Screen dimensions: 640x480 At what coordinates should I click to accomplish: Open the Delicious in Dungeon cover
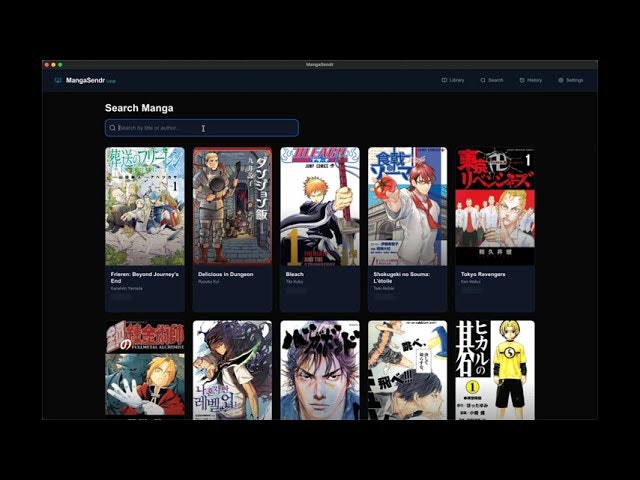point(232,207)
